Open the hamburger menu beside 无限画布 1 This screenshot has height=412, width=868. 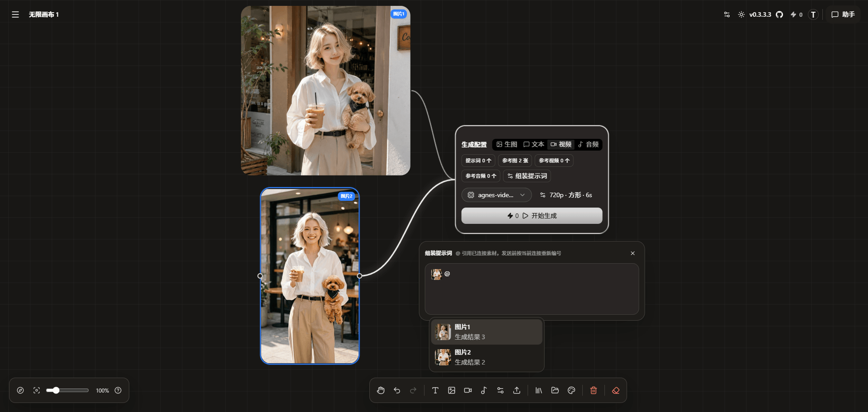point(15,14)
